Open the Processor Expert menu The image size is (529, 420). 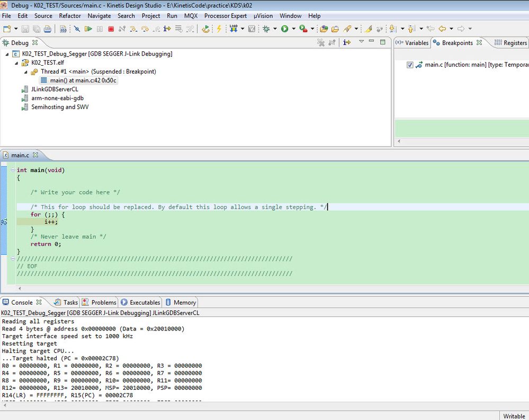(x=226, y=16)
